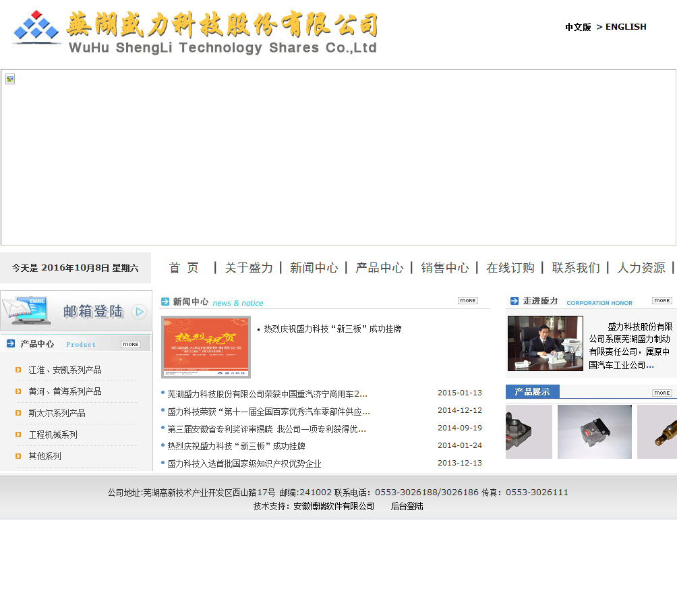
Task: Click the date 2013-12-13
Action: pyautogui.click(x=459, y=463)
